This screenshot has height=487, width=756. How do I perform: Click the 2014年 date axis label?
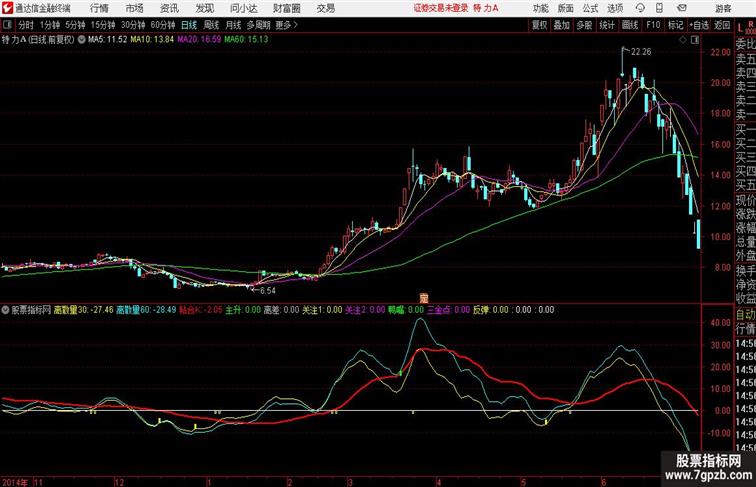pyautogui.click(x=15, y=482)
